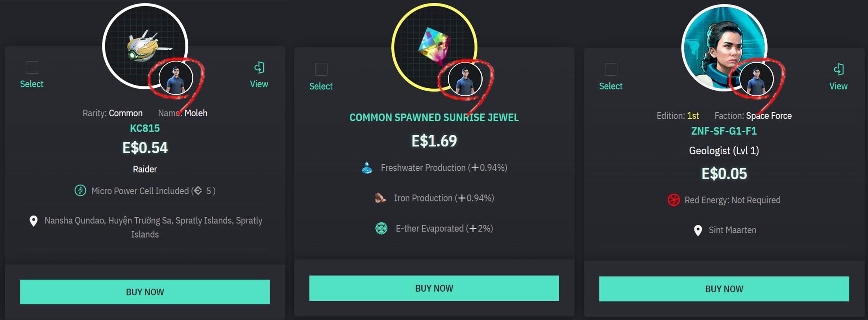The width and height of the screenshot is (868, 320).
Task: Buy the KC815 Raider now
Action: (145, 292)
